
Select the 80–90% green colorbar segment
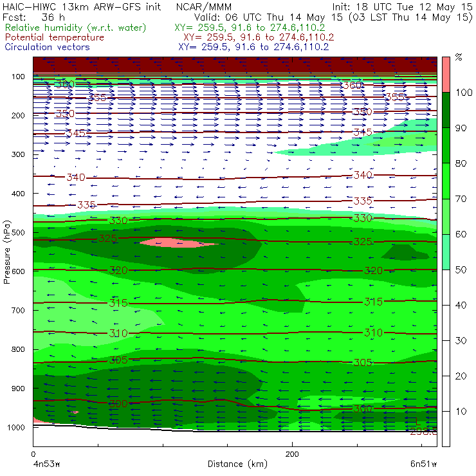(446, 145)
